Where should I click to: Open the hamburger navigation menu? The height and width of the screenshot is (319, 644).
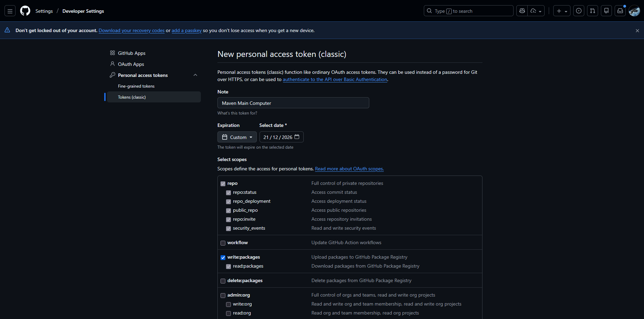coord(10,11)
